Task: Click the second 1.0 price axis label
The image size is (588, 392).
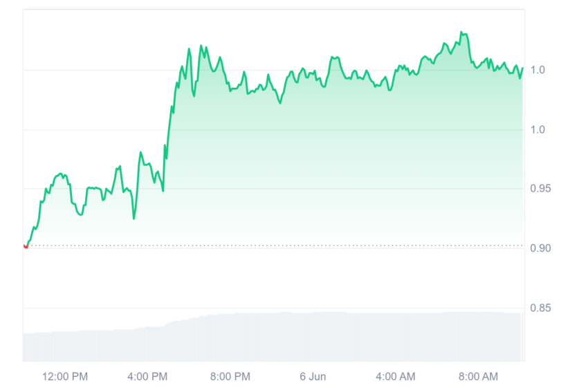Action: 538,130
